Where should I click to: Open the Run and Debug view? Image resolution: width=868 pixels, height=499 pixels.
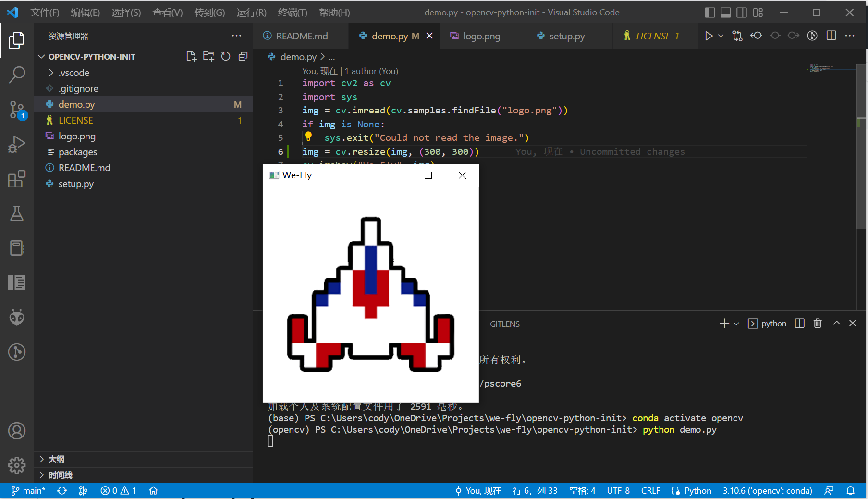(x=17, y=144)
